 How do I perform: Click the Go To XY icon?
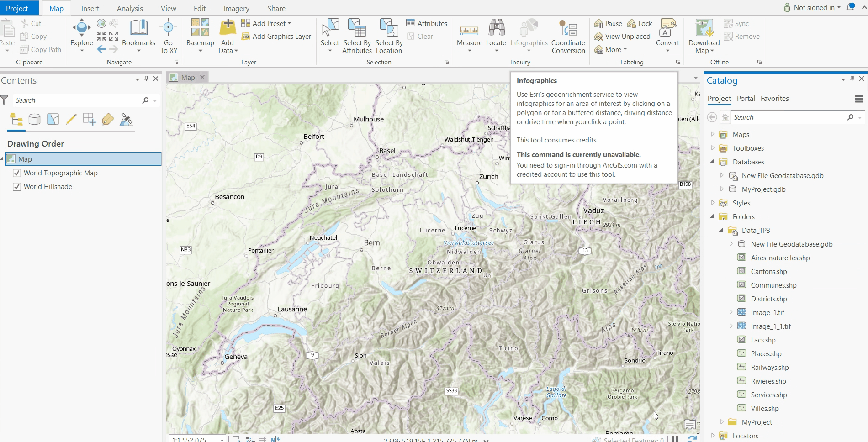pyautogui.click(x=168, y=28)
